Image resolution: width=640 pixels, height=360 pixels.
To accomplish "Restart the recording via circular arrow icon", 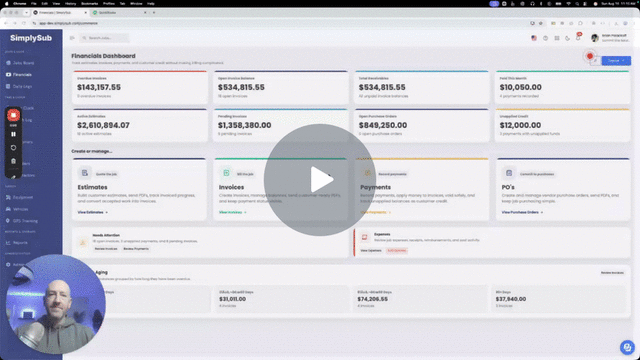I will tap(13, 148).
